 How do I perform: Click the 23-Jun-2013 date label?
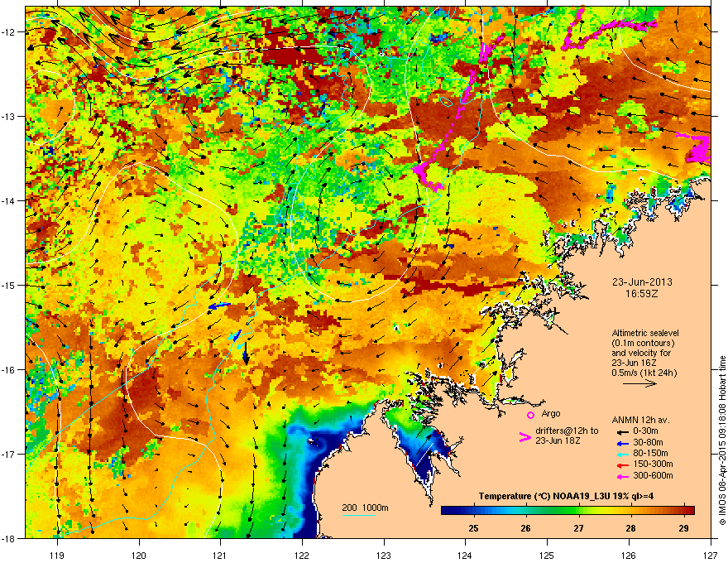coord(642,282)
